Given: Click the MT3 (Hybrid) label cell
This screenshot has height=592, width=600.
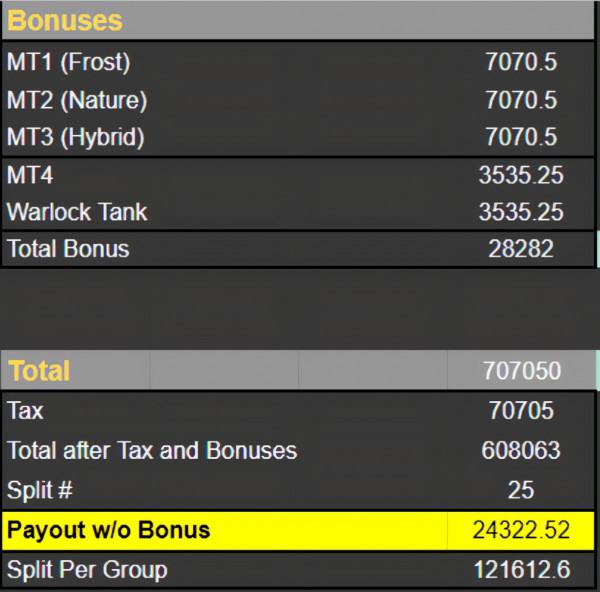Looking at the screenshot, I should 76,137.
